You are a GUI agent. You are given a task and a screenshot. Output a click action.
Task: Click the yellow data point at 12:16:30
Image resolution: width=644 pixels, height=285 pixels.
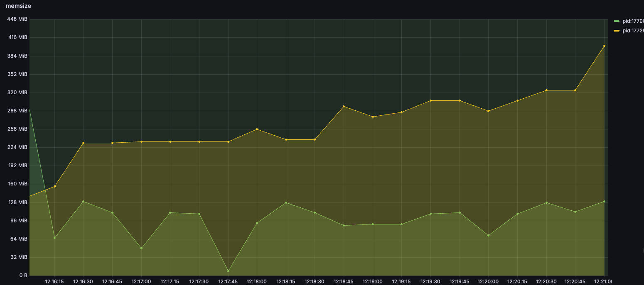(x=84, y=143)
